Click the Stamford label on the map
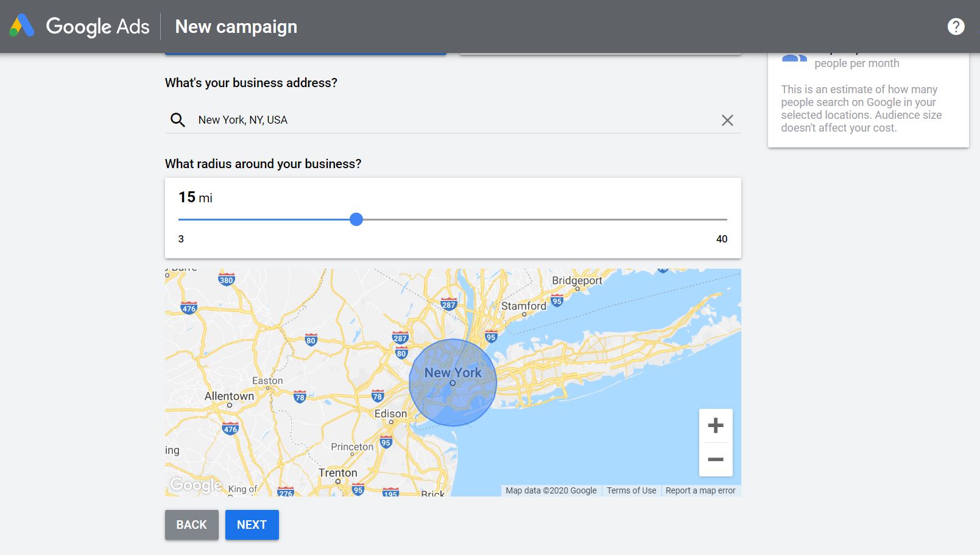The width and height of the screenshot is (980, 555). coord(524,306)
